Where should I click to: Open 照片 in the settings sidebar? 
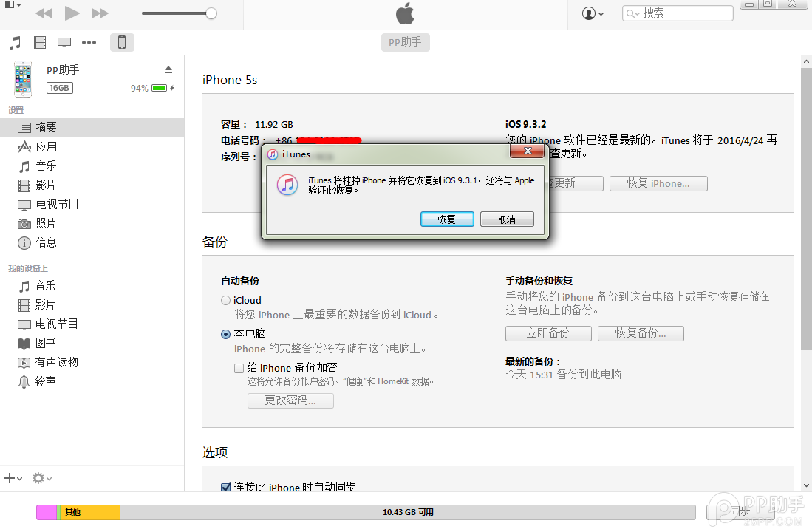coord(46,223)
